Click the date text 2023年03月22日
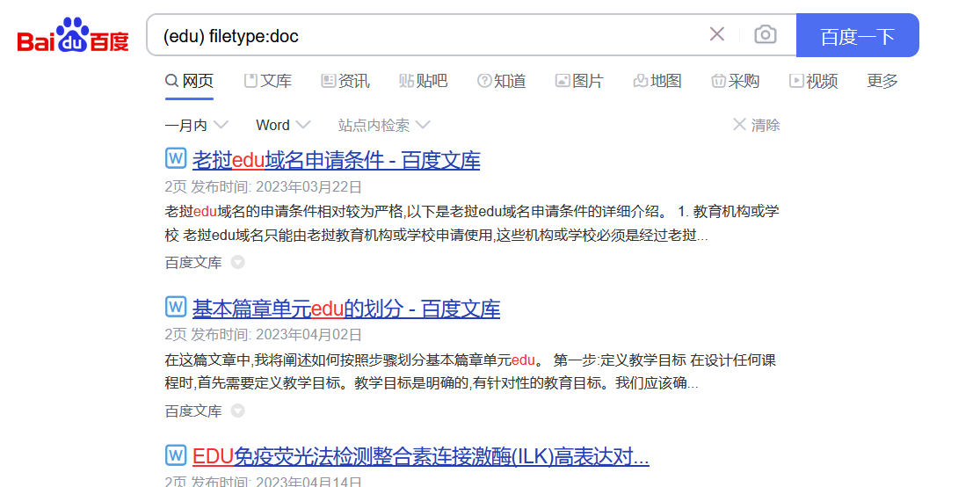 (309, 187)
